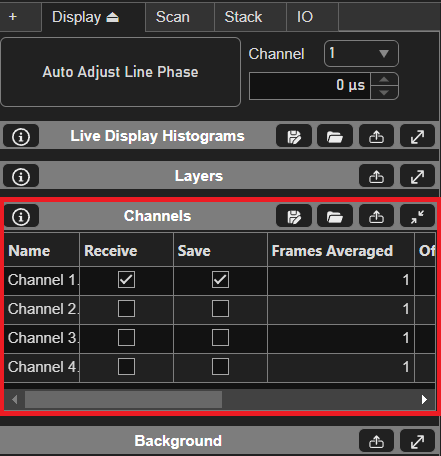Select the Channel 2 name cell

coord(42,309)
